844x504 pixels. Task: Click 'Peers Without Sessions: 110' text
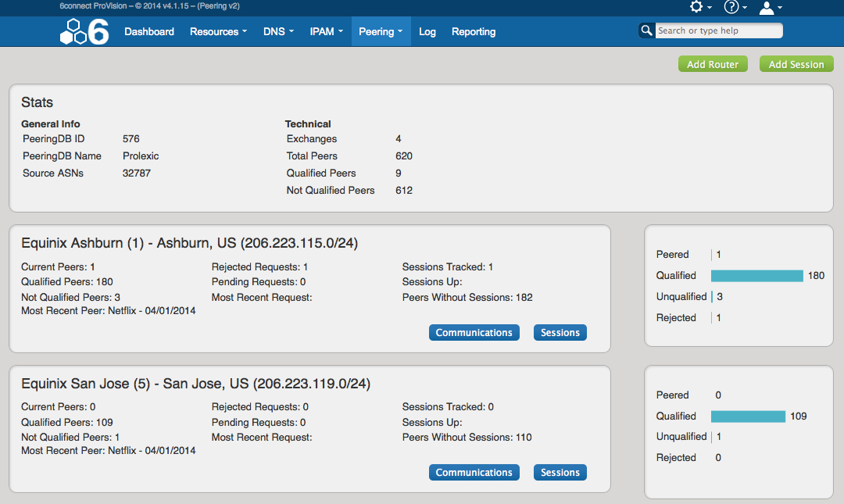pyautogui.click(x=467, y=438)
